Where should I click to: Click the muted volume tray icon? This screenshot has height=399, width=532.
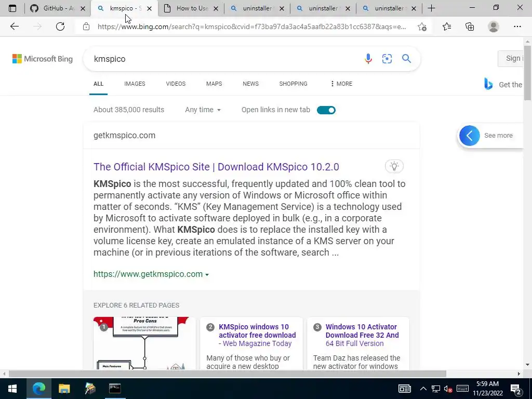click(x=448, y=389)
